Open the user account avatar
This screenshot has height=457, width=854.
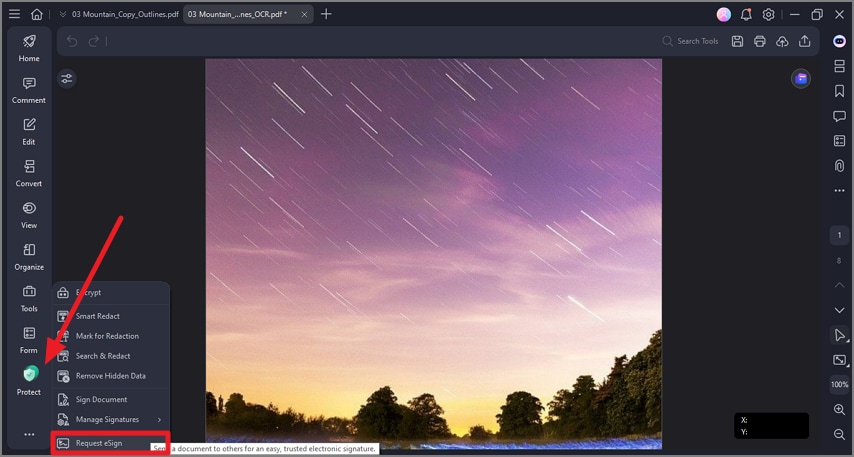pyautogui.click(x=723, y=15)
